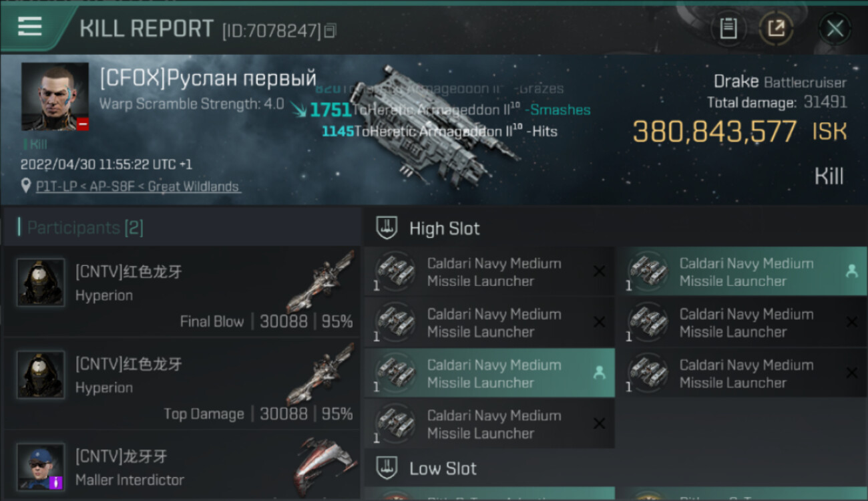Click the share kill report icon

click(x=776, y=28)
